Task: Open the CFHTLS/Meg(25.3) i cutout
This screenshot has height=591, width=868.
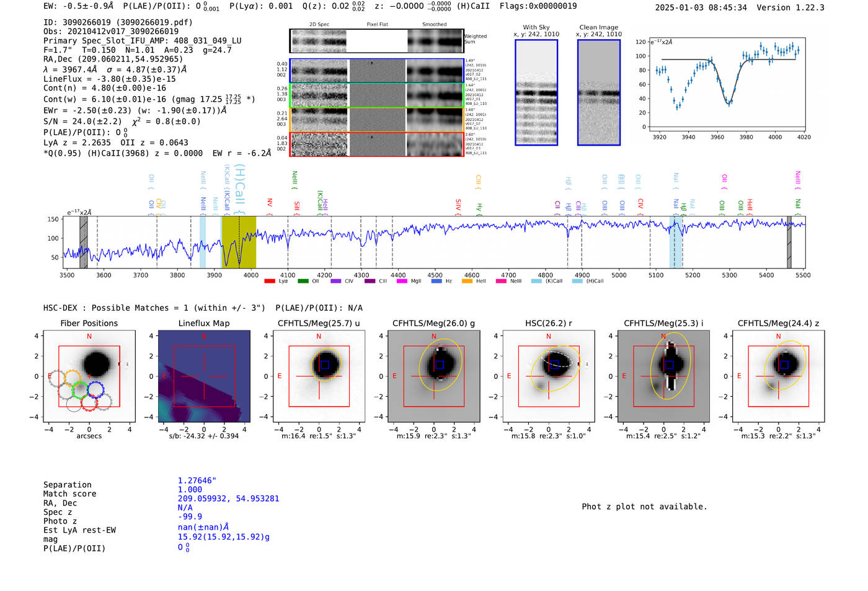Action: pyautogui.click(x=663, y=376)
